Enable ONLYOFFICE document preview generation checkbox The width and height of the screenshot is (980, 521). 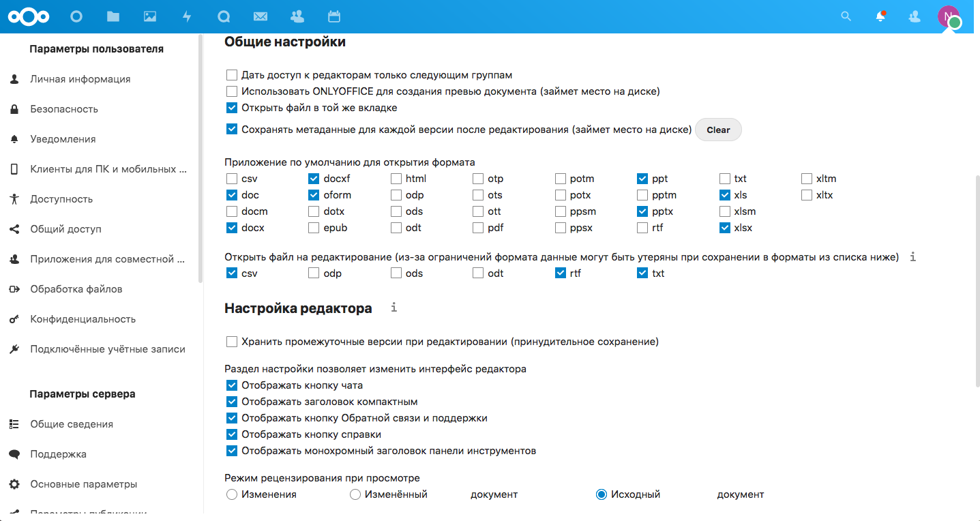point(232,91)
